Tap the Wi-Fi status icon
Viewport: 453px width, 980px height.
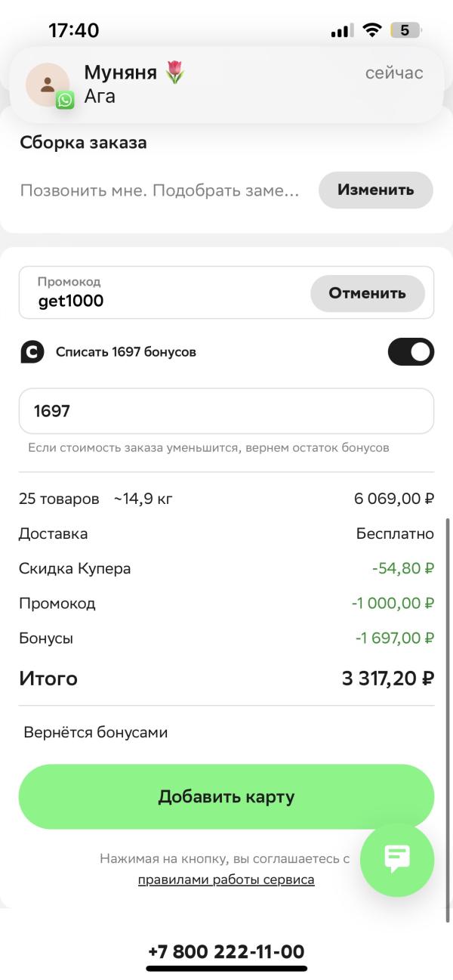coord(371,30)
